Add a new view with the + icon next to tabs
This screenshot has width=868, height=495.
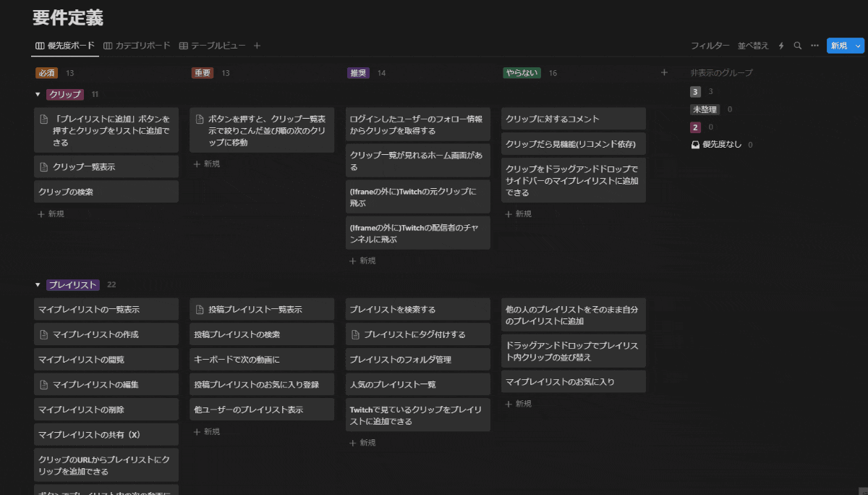[x=257, y=45]
